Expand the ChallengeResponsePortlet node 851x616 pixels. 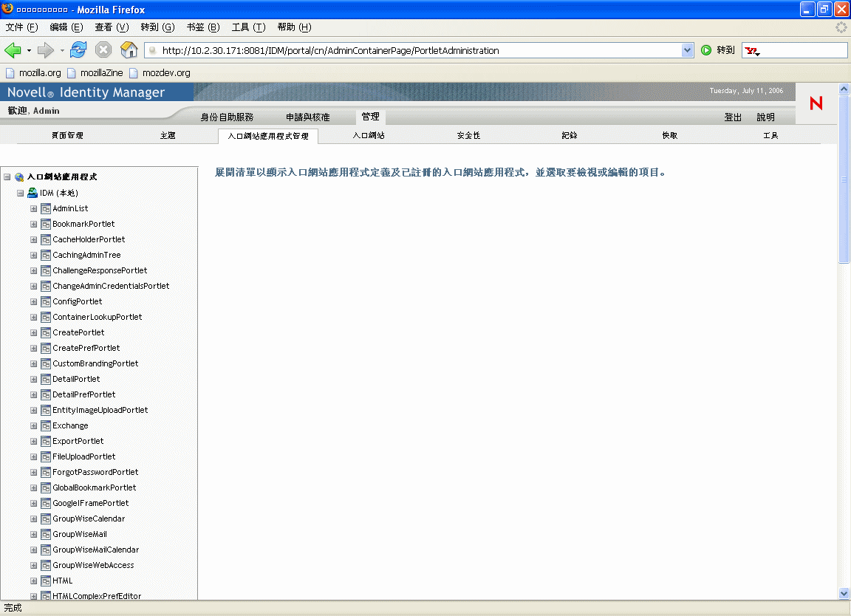pos(34,270)
